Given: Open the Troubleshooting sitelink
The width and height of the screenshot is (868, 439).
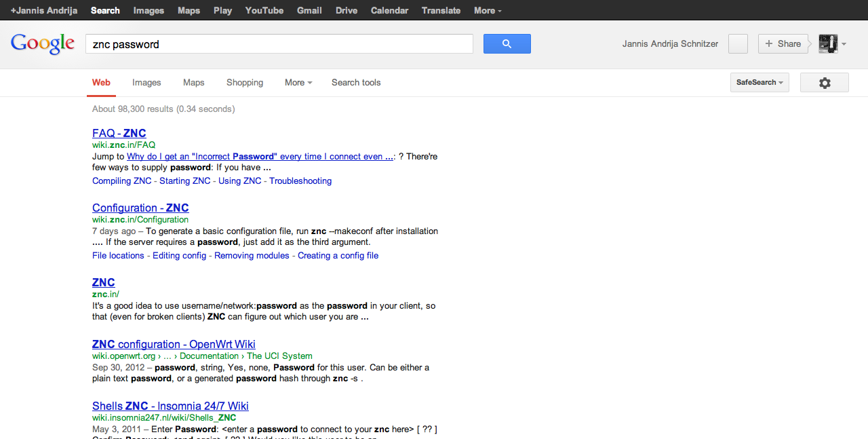Looking at the screenshot, I should 300,181.
